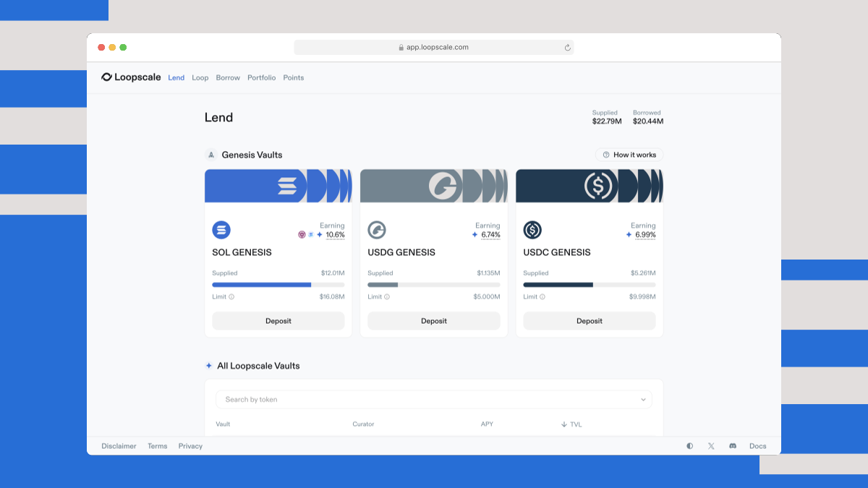The width and height of the screenshot is (868, 488).
Task: Open the X (Twitter) icon in footer
Action: tap(711, 446)
